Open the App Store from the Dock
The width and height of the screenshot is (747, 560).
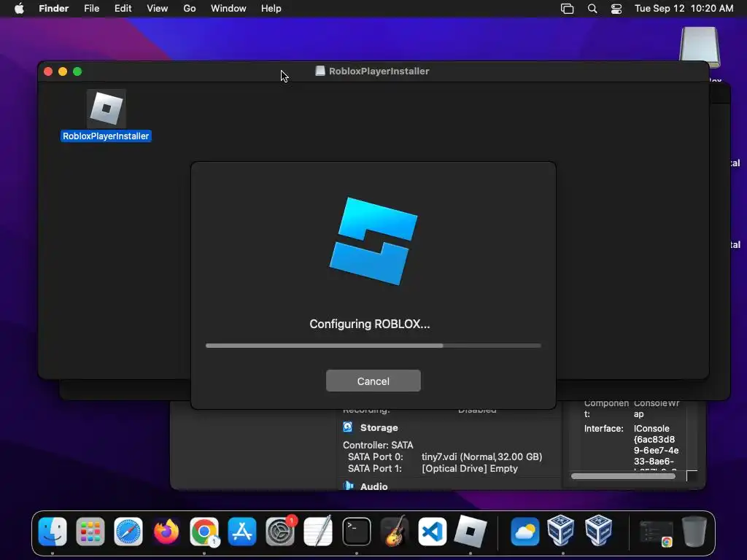(242, 531)
